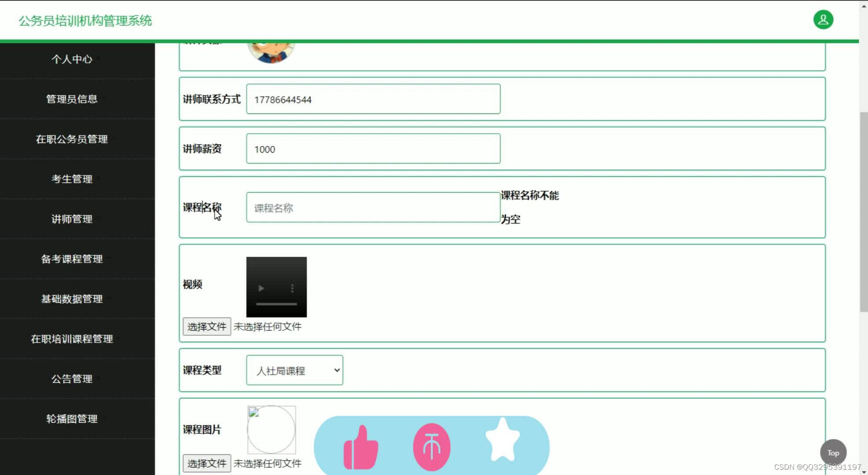Click the 选择文件 button for course image
The height and width of the screenshot is (475, 868).
click(x=206, y=463)
